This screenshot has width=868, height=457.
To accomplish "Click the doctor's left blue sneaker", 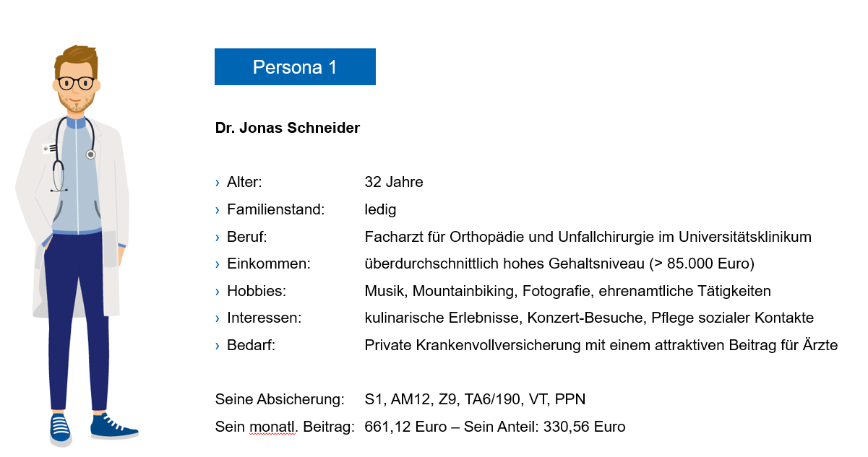I will click(61, 430).
